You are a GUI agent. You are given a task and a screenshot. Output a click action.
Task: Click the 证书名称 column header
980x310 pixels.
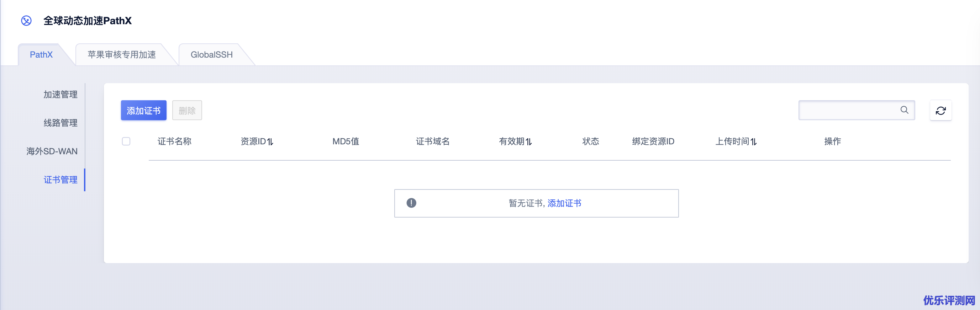[174, 141]
